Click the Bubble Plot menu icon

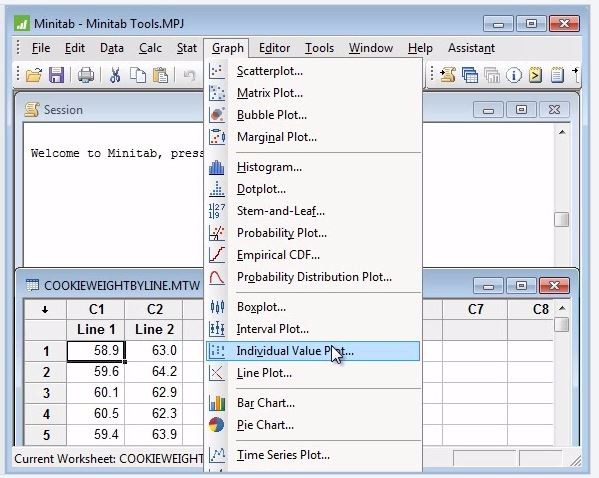[x=217, y=115]
